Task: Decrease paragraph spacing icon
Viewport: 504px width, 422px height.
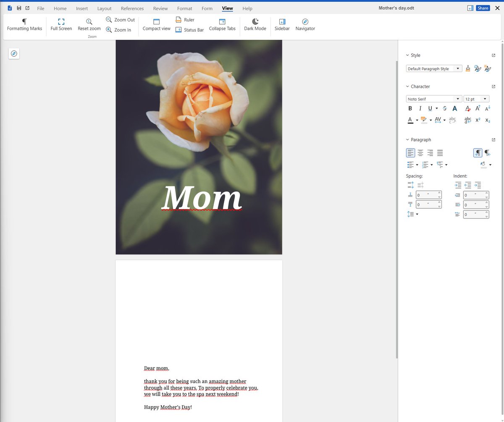Action: tap(421, 185)
